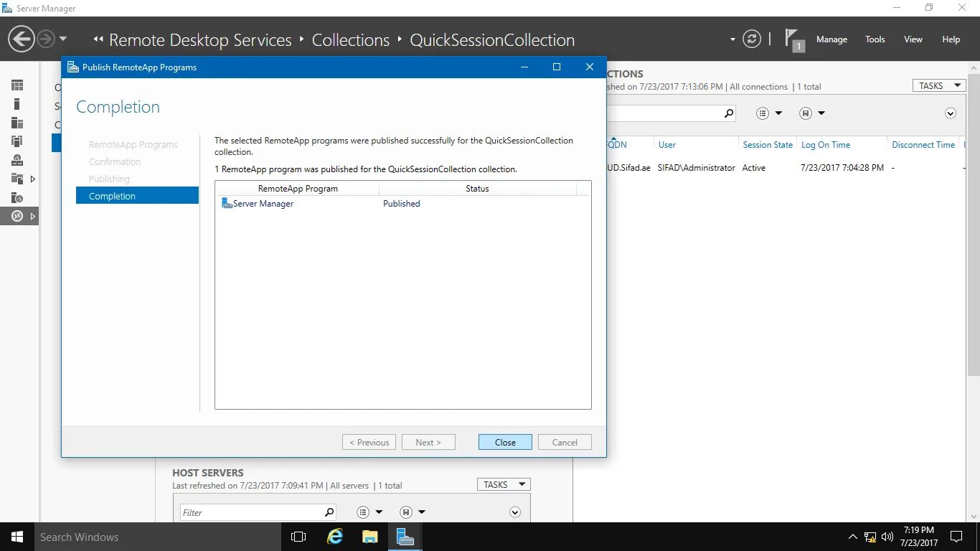
Task: Click the Connections filter search magnifier
Action: pyautogui.click(x=728, y=113)
